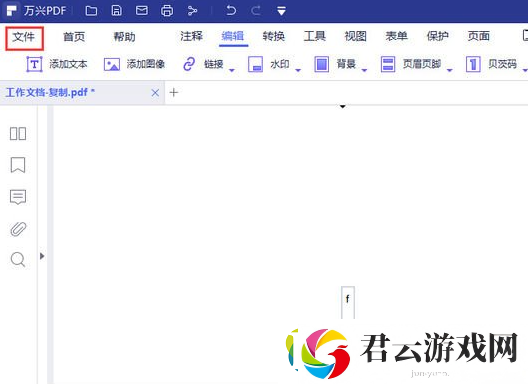Image resolution: width=528 pixels, height=384 pixels.
Task: Open the search panel magnifier
Action: coord(18,260)
